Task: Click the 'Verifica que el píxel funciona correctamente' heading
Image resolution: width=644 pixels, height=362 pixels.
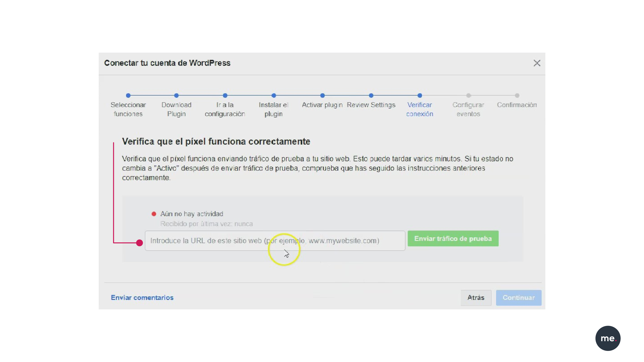Action: coord(216,142)
